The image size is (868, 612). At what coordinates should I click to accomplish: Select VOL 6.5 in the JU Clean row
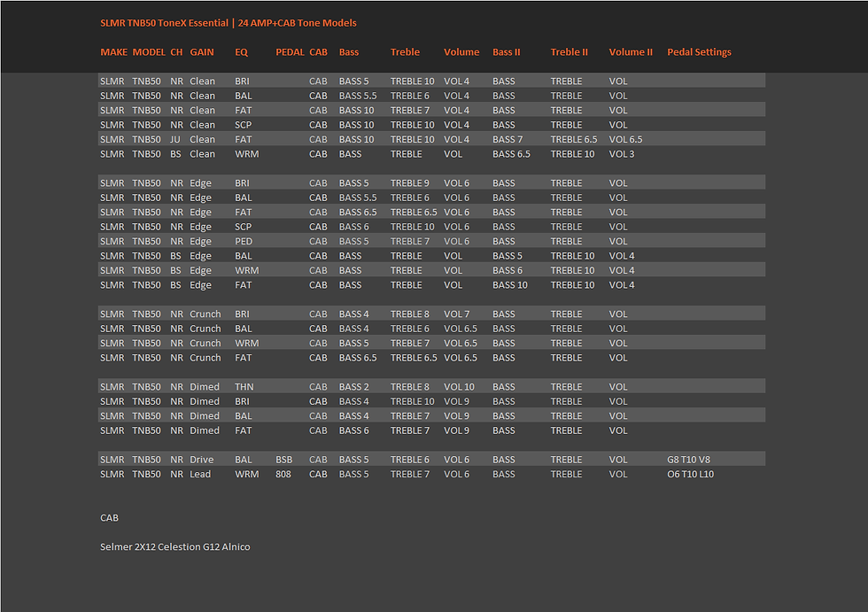(x=625, y=139)
